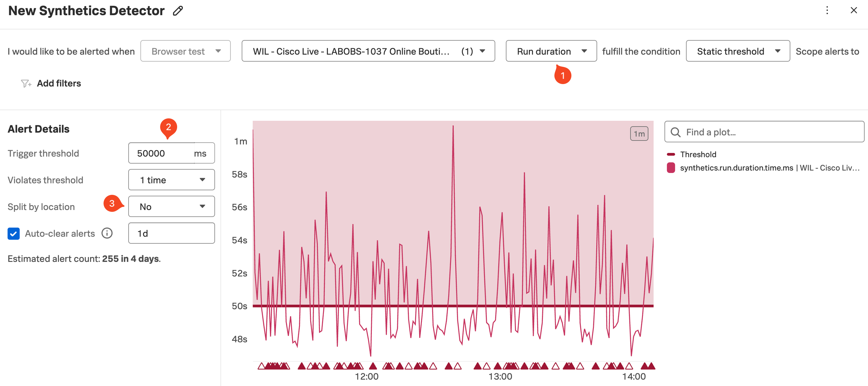The width and height of the screenshot is (868, 386).
Task: Open the WIL - Cisco Live test selector
Action: [x=368, y=51]
